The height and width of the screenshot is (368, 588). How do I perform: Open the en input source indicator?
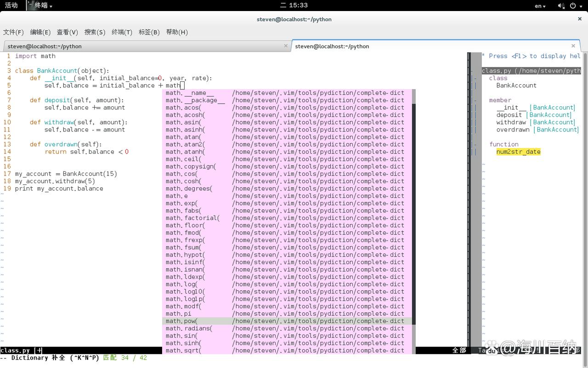coord(540,6)
